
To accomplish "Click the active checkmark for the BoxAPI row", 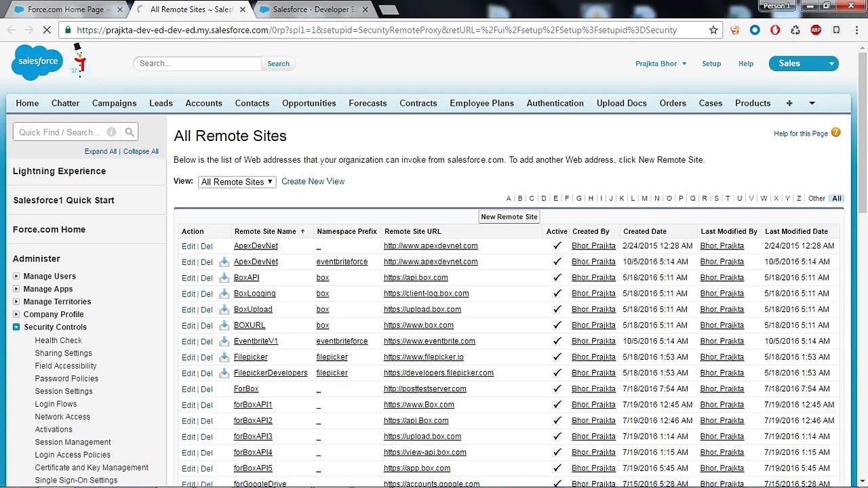I will 557,277.
